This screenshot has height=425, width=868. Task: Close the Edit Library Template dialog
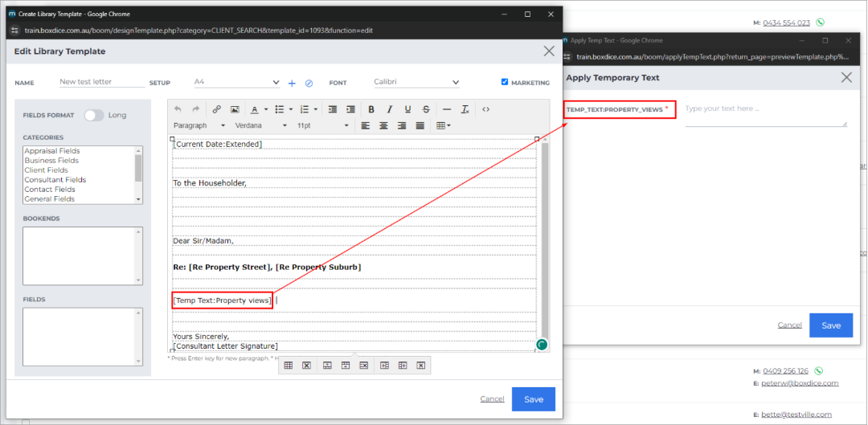pyautogui.click(x=549, y=51)
